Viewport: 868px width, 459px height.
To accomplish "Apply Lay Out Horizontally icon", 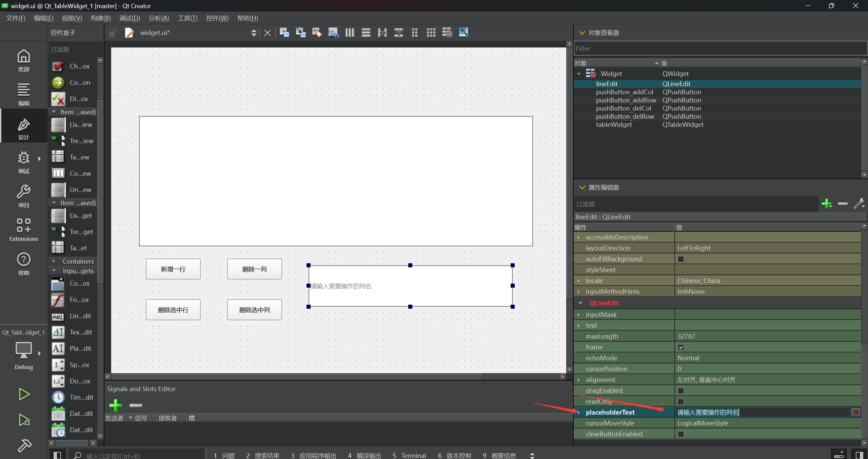I will [350, 33].
